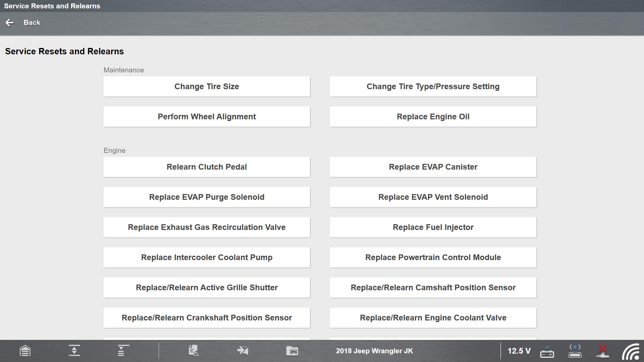Open Replace EVAP Vent Solenoid
The width and height of the screenshot is (644, 362).
click(x=433, y=197)
